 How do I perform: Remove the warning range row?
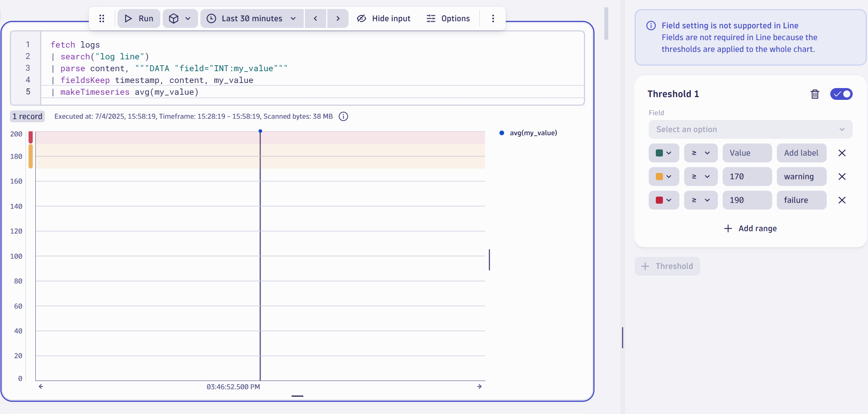842,177
